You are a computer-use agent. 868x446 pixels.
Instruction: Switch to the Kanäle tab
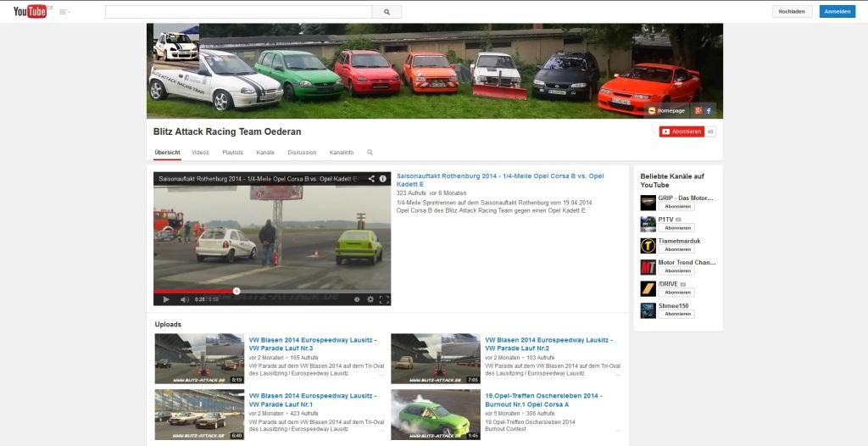(x=265, y=153)
